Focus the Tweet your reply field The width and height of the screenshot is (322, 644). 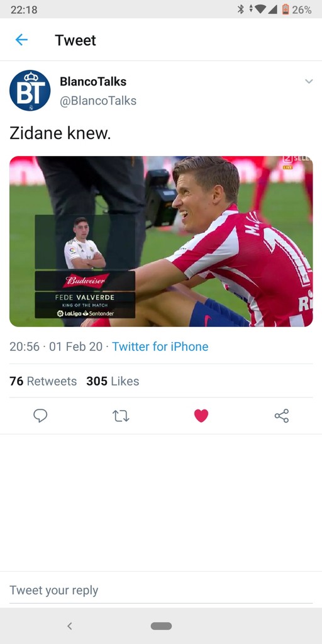click(161, 590)
